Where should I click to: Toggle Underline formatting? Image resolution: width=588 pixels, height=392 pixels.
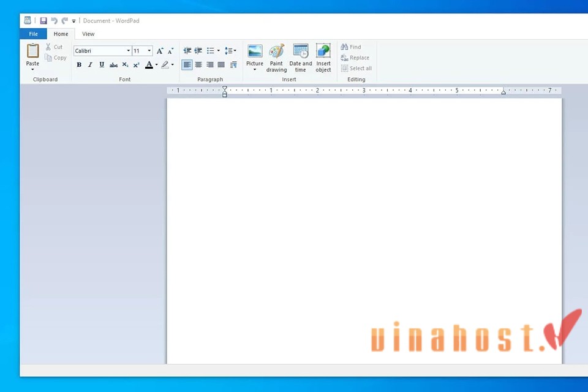pyautogui.click(x=102, y=65)
